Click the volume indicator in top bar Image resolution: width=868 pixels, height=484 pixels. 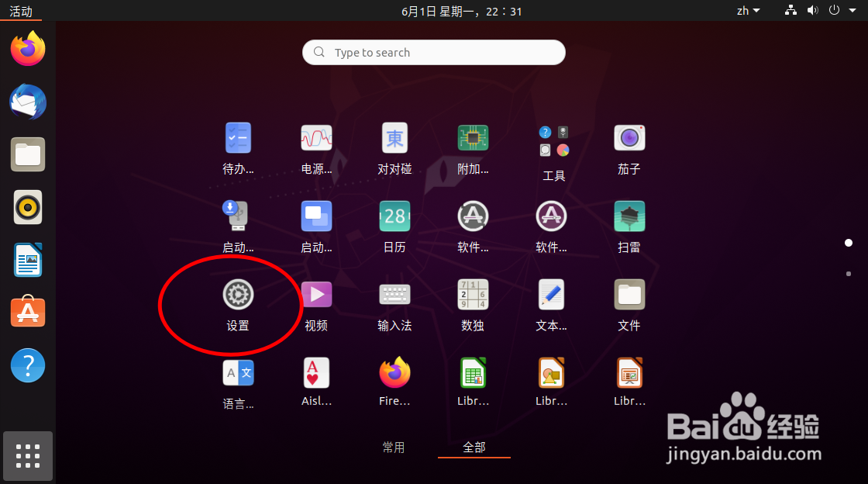812,11
